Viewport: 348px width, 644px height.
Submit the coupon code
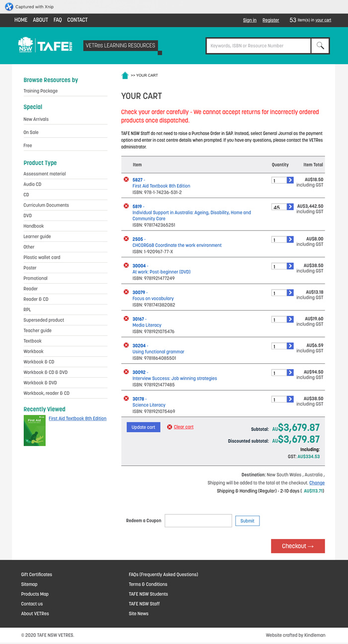tap(247, 521)
